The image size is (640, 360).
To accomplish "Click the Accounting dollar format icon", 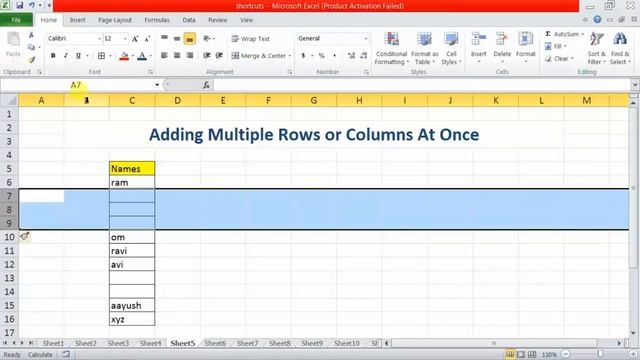I will (303, 56).
